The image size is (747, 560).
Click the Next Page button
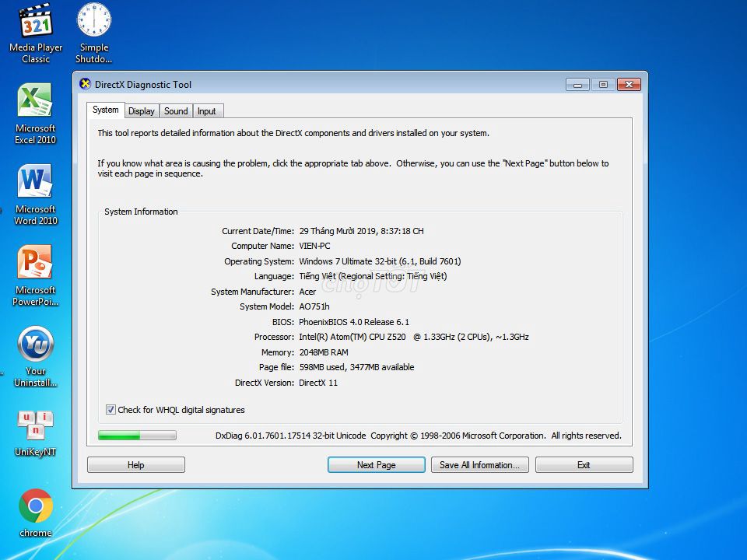pyautogui.click(x=377, y=465)
